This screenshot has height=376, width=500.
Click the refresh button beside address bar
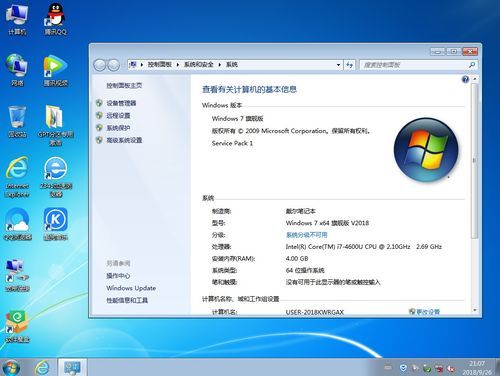pyautogui.click(x=349, y=65)
